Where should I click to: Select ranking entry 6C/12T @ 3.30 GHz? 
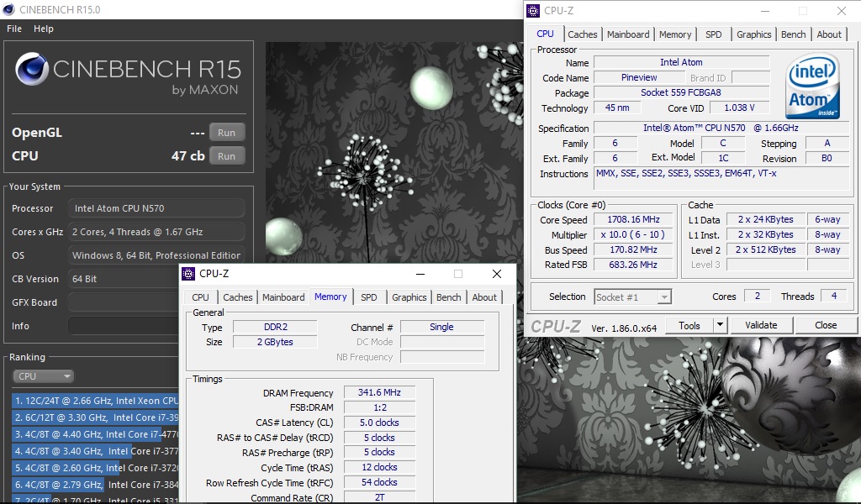click(94, 417)
